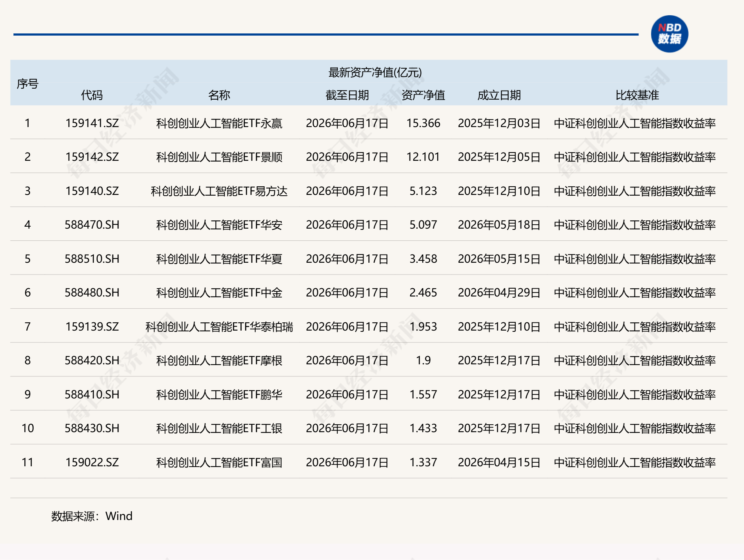Click fund code 588470.SH
This screenshot has width=744, height=560.
92,225
